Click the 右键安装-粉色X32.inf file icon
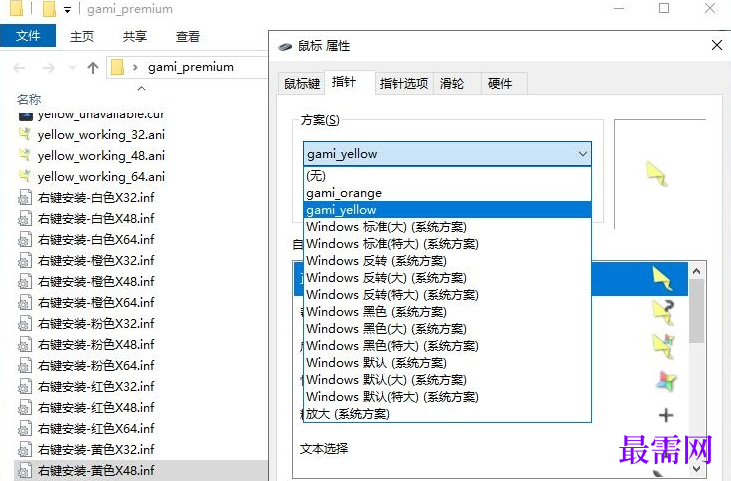The image size is (731, 481). pos(25,323)
